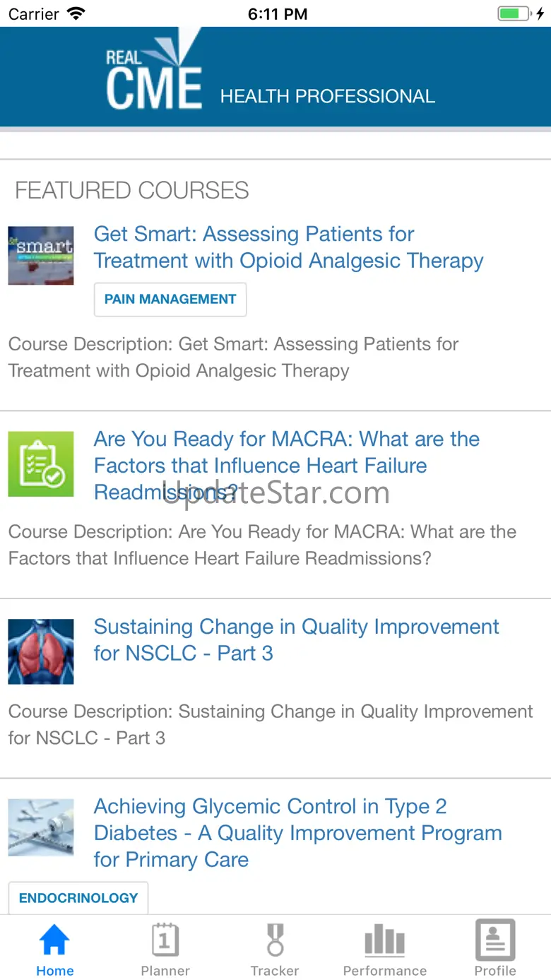The width and height of the screenshot is (551, 980).
Task: Open Achieving Glycemic Control in Diabetes course
Action: click(x=298, y=833)
